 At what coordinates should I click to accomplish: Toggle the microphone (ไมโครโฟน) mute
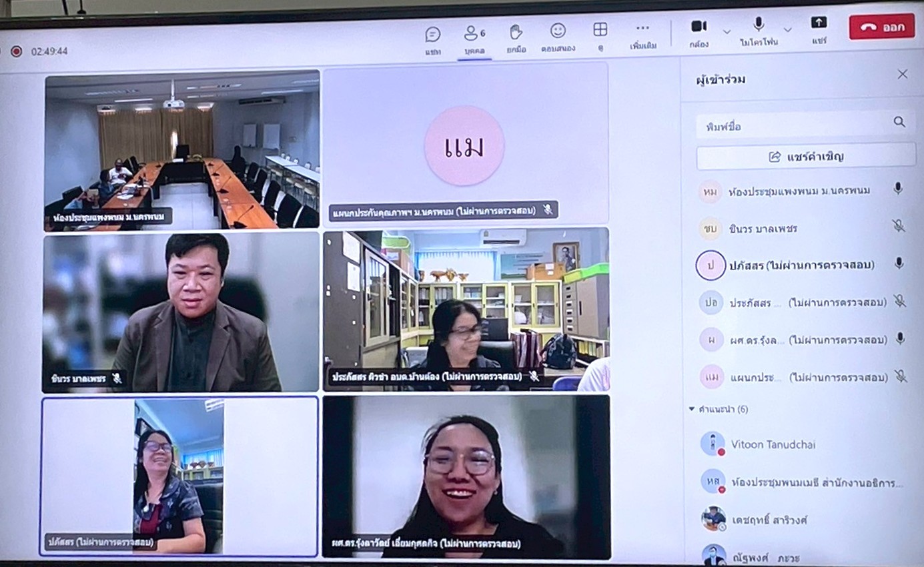[759, 25]
